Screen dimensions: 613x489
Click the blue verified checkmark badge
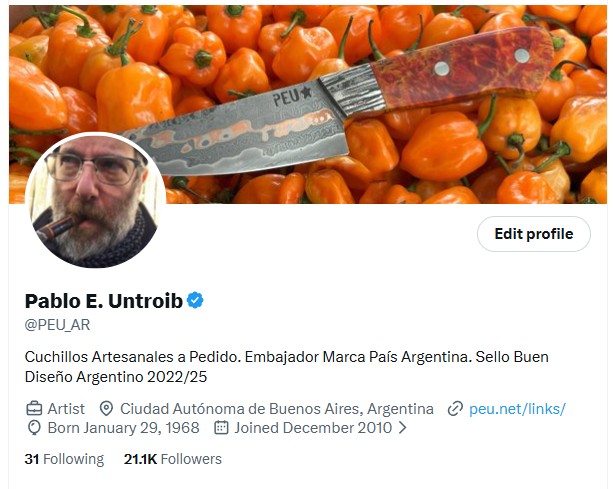195,301
